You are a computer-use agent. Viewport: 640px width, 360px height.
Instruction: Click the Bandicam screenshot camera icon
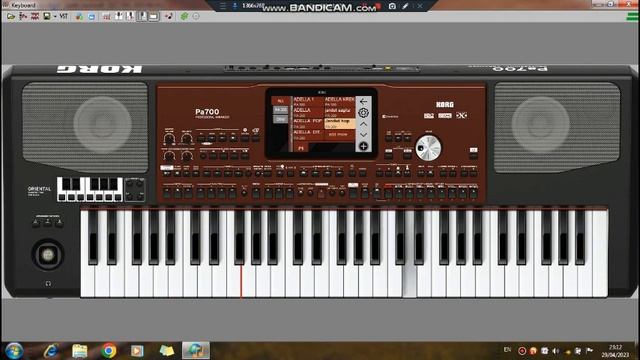(392, 6)
